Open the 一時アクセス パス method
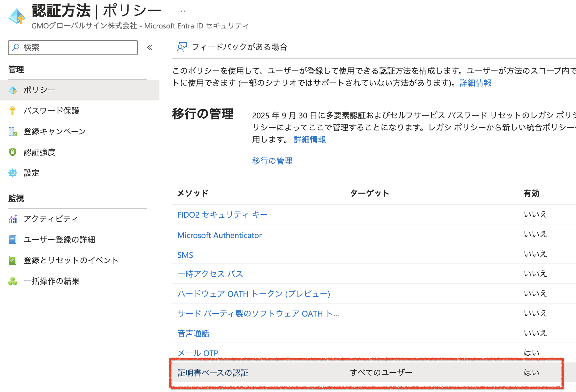 (210, 274)
